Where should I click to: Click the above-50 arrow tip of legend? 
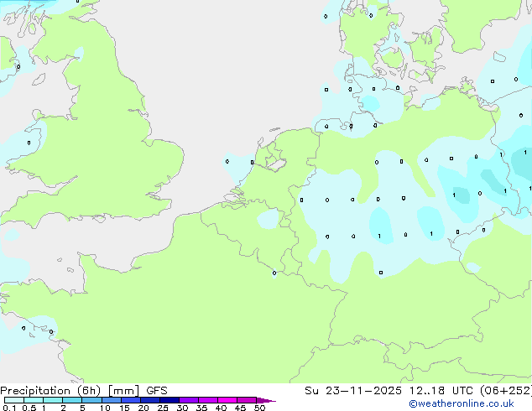pos(266,400)
